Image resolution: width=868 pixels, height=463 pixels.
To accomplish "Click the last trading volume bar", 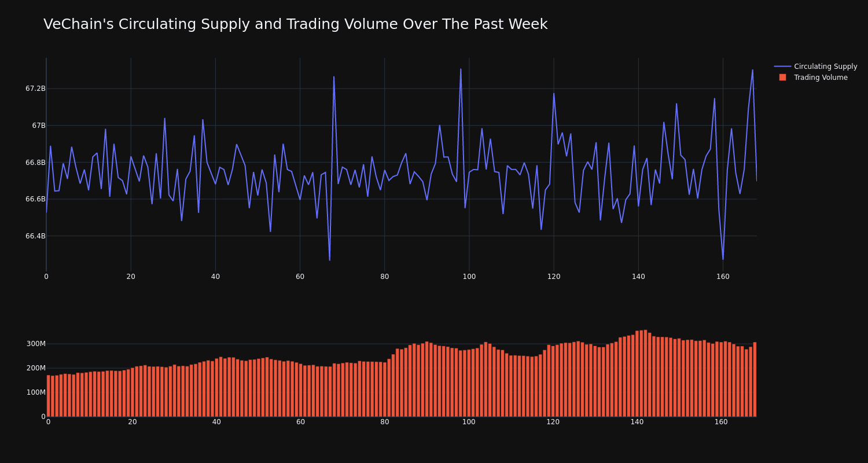I will [x=755, y=379].
